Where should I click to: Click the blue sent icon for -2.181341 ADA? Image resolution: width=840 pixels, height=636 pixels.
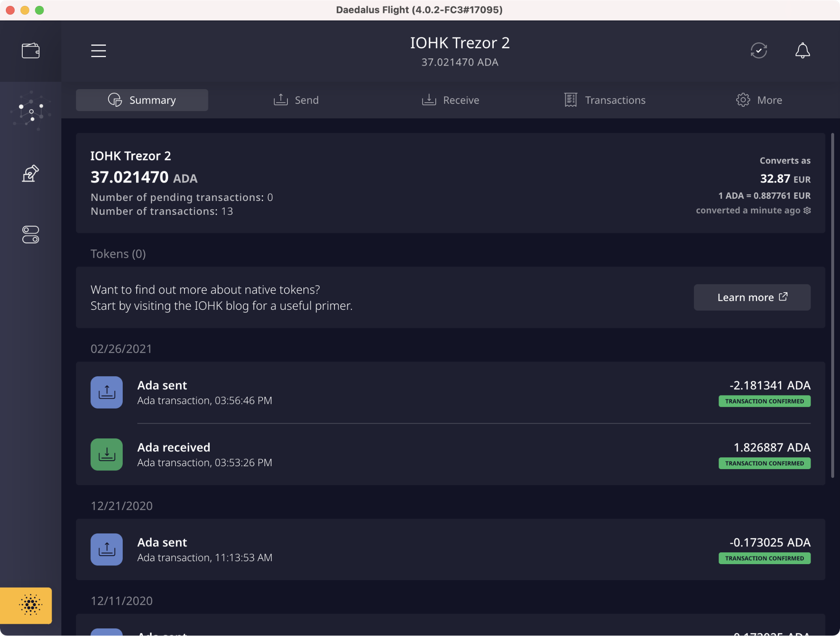click(x=107, y=392)
